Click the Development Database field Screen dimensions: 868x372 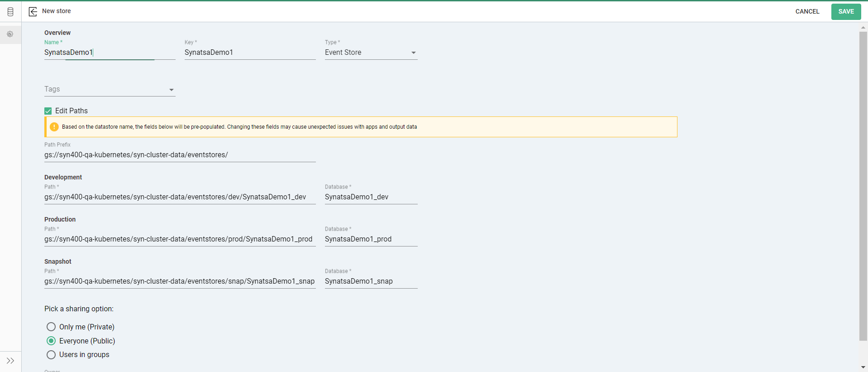click(371, 197)
